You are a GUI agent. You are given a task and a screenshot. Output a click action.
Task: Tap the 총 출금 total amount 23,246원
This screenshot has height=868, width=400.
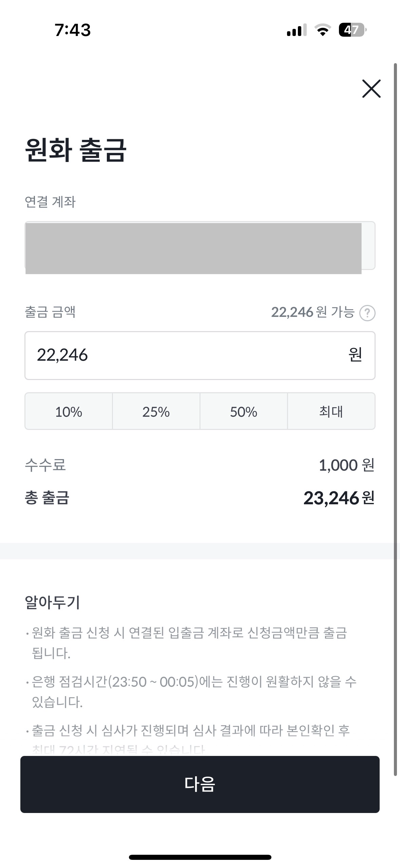click(x=339, y=498)
